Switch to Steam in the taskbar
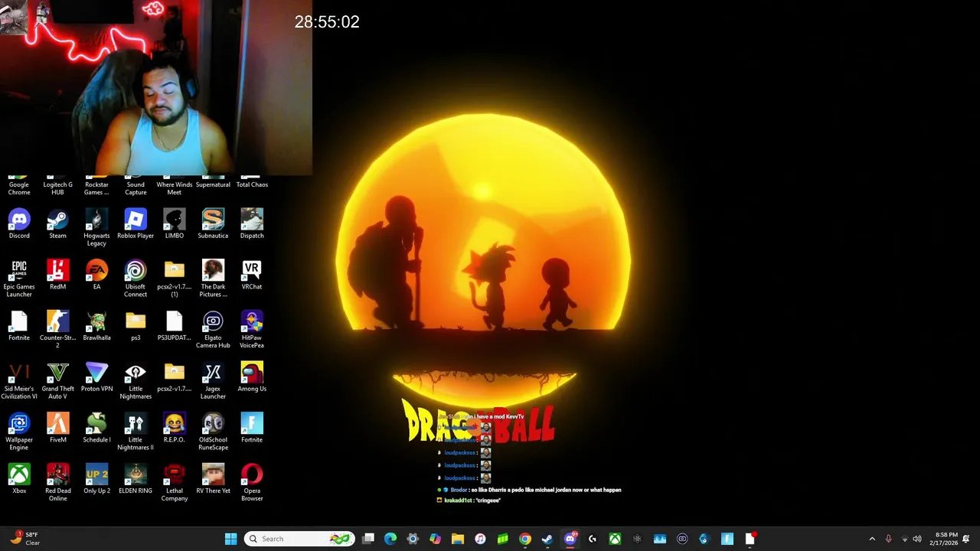The height and width of the screenshot is (551, 980). (547, 539)
